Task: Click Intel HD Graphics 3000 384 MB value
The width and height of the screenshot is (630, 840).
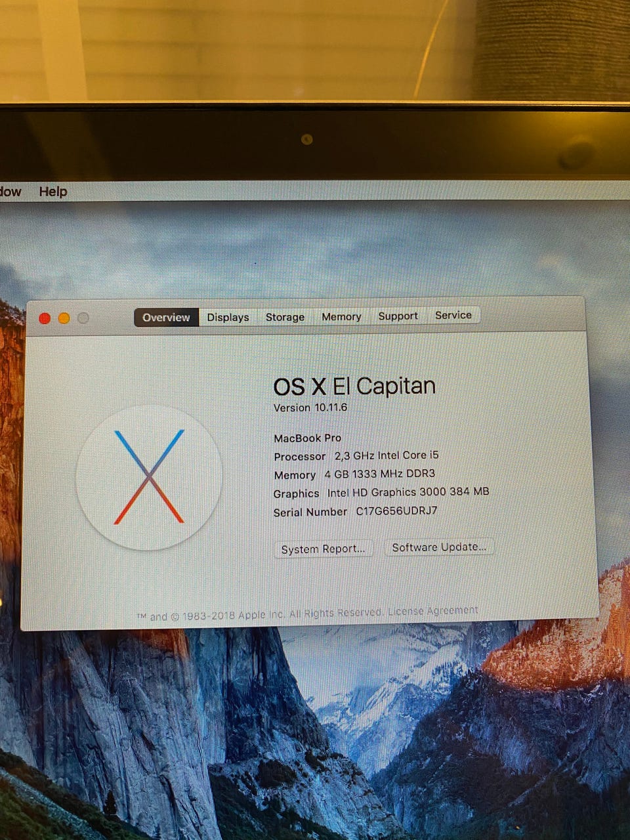Action: coord(408,492)
